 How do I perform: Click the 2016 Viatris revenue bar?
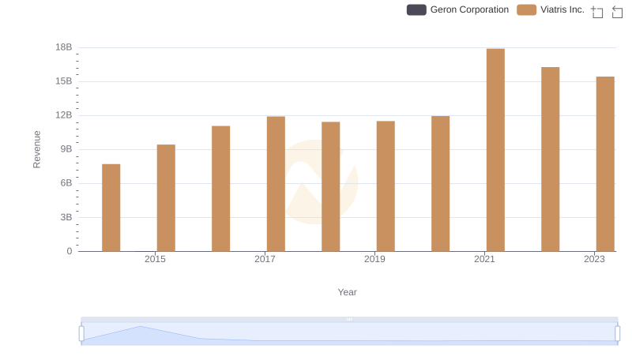pyautogui.click(x=221, y=189)
